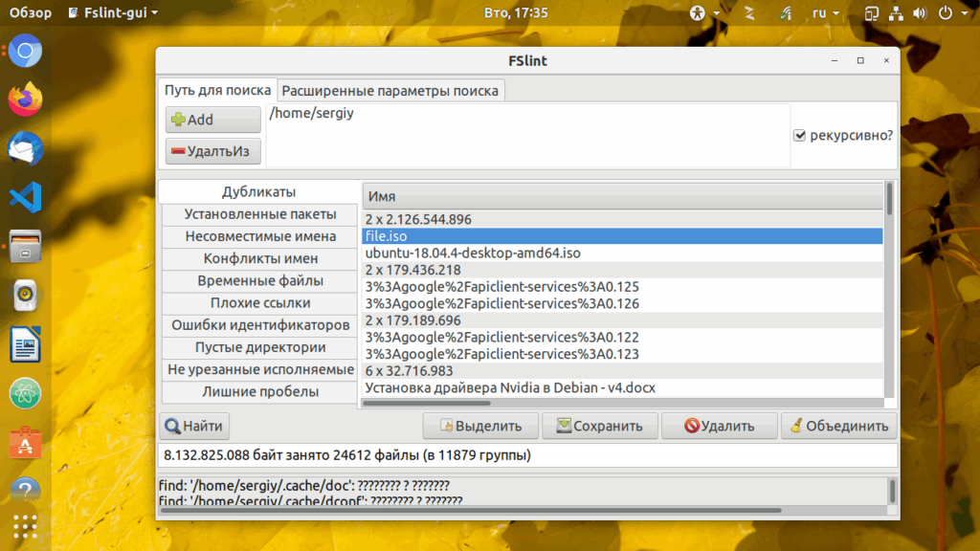This screenshot has height=551, width=980.
Task: Select Установленные пакеты category
Action: click(260, 214)
